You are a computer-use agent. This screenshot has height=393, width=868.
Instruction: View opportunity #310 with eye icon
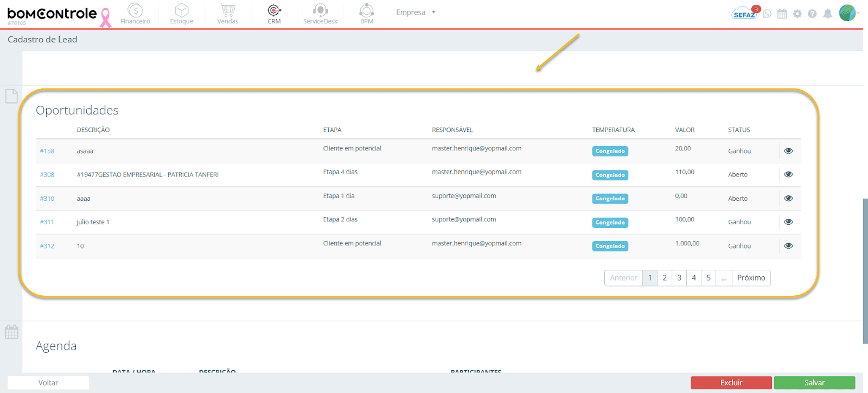[788, 198]
